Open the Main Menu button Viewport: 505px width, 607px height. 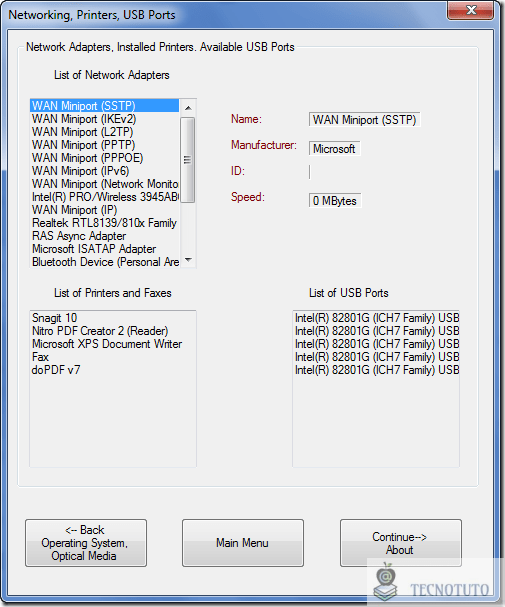click(243, 543)
